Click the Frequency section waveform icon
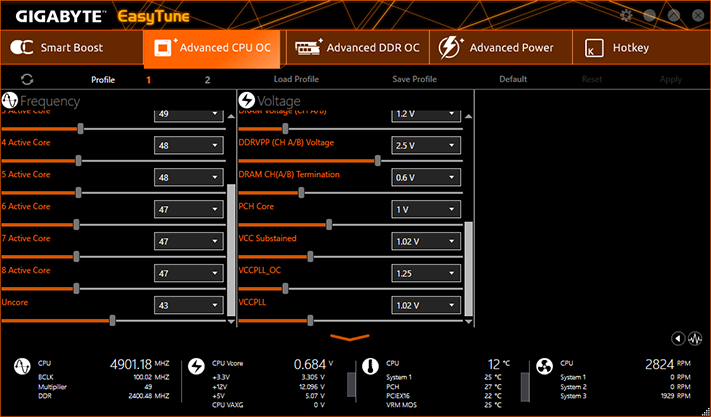Image resolution: width=711 pixels, height=417 pixels. (x=9, y=100)
